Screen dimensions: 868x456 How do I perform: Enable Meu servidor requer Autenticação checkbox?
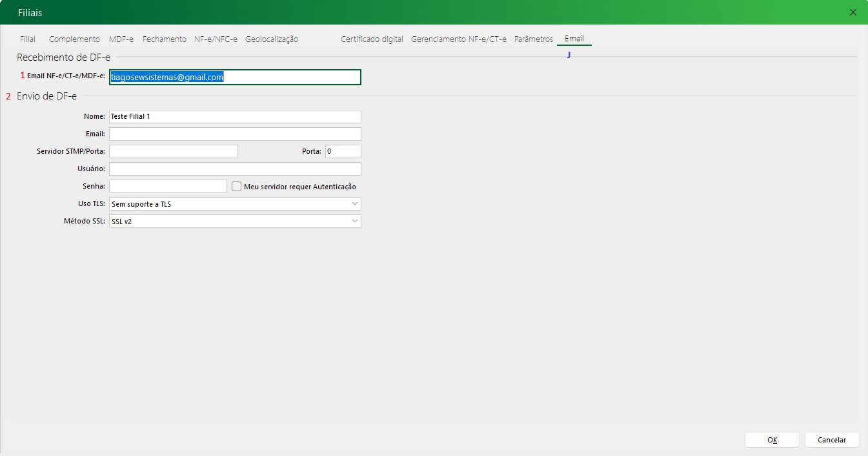click(237, 187)
